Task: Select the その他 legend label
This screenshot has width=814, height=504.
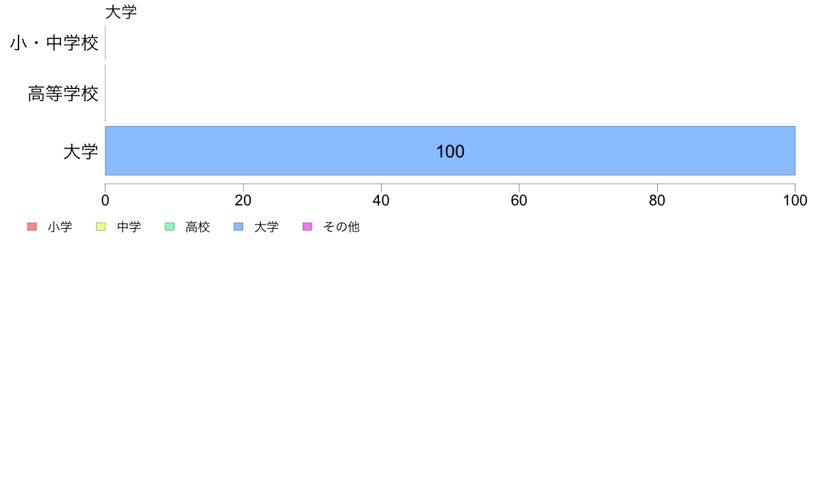Action: [x=341, y=227]
